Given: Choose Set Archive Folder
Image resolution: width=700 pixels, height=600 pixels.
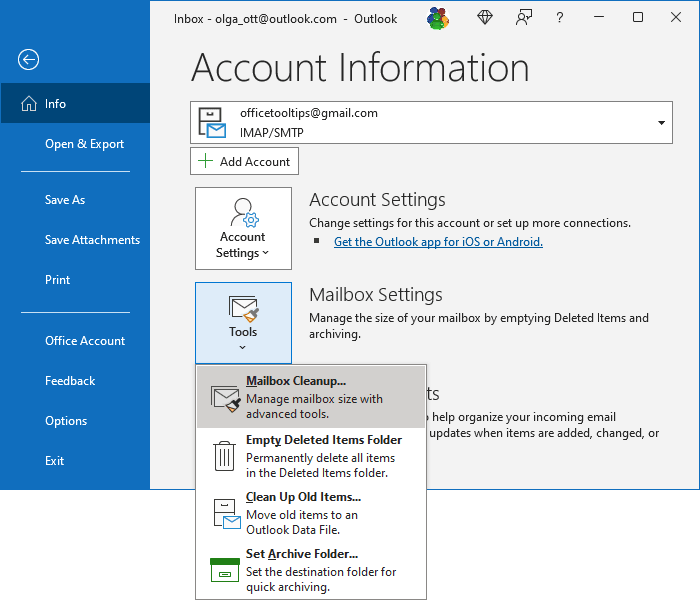Looking at the screenshot, I should (x=311, y=570).
